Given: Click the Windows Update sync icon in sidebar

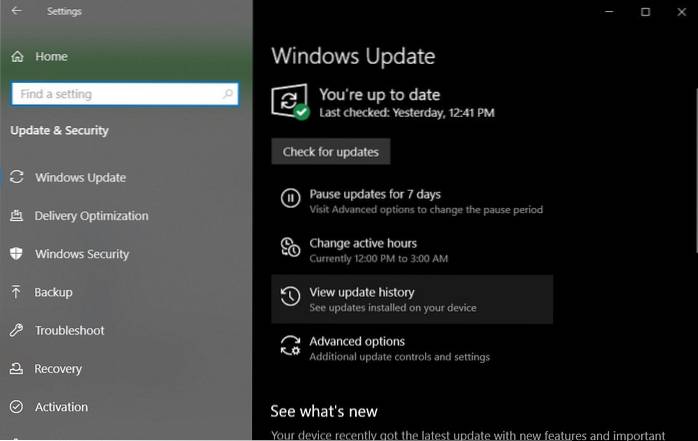Looking at the screenshot, I should 16,178.
